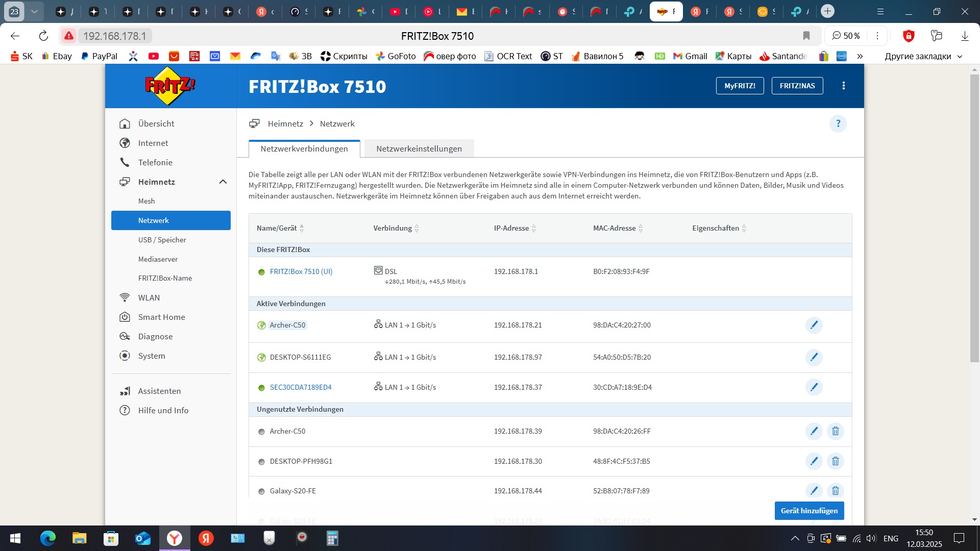Expand the Другие закладки bookmarks folder
980x551 pixels.
point(923,56)
